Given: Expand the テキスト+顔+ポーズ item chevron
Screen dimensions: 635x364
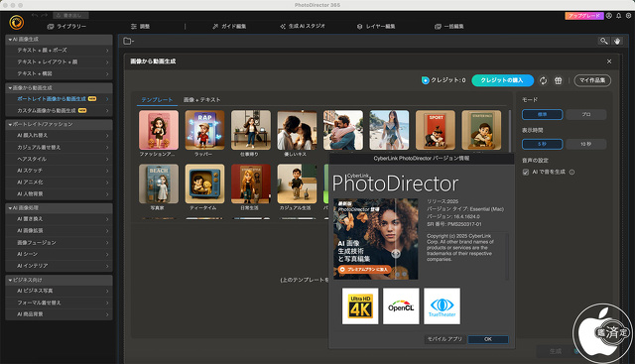Looking at the screenshot, I should (107, 51).
